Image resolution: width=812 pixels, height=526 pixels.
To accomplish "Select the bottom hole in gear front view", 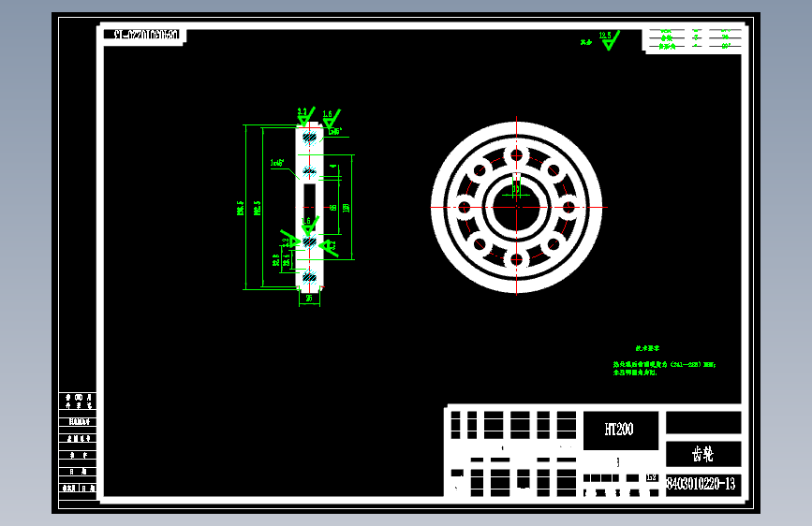I will [x=516, y=260].
